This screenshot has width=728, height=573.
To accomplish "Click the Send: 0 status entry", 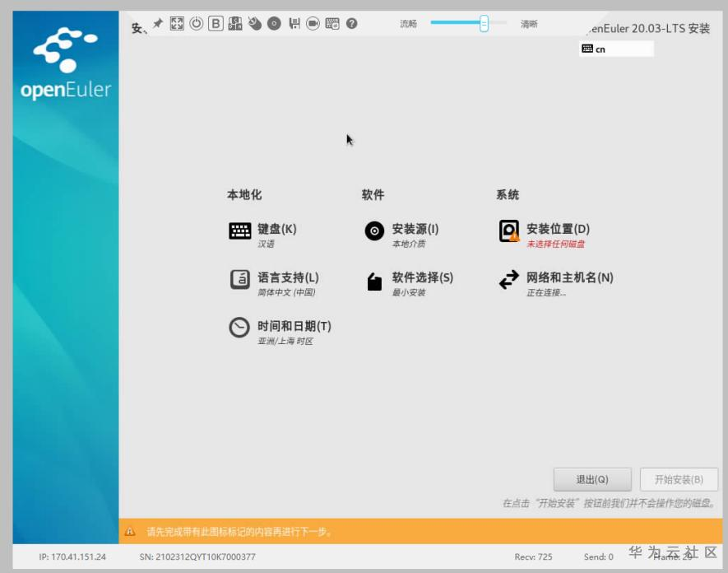I will tap(599, 557).
